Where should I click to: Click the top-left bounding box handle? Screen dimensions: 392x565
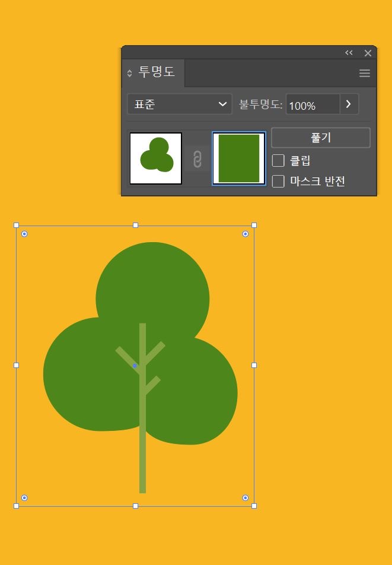[x=16, y=225]
